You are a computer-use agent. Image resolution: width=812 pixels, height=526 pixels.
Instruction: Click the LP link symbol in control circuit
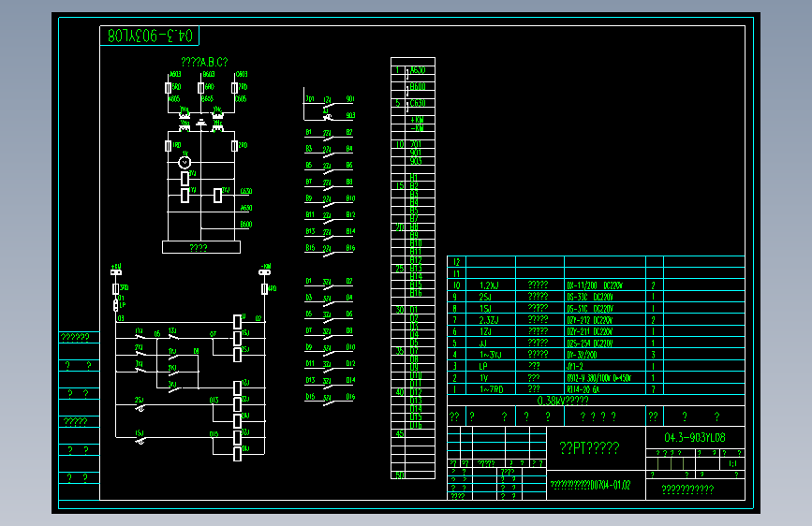115,305
